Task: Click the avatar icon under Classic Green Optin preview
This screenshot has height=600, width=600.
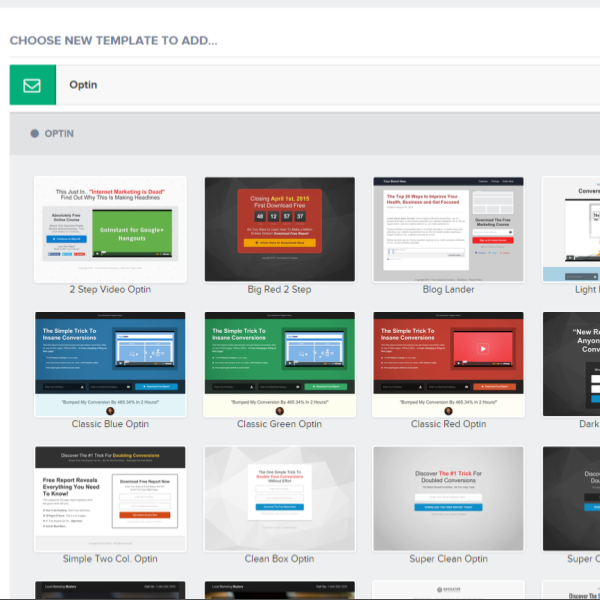Action: point(280,411)
